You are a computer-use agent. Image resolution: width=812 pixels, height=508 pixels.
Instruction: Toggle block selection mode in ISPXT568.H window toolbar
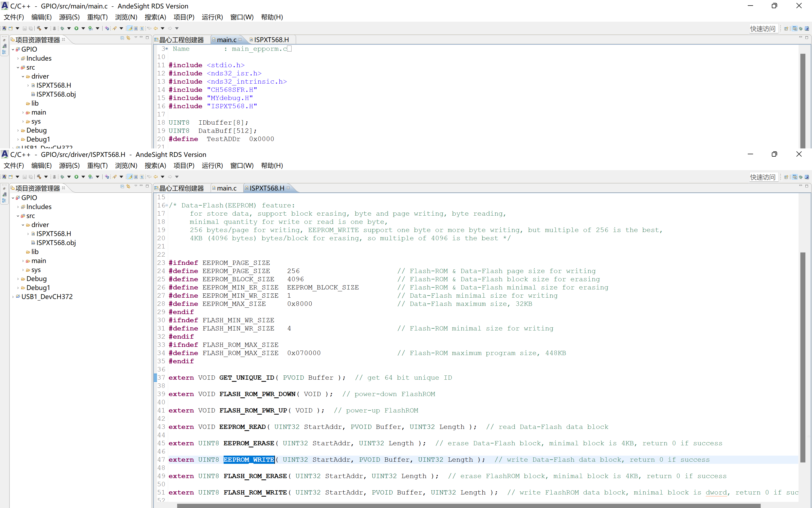[136, 177]
